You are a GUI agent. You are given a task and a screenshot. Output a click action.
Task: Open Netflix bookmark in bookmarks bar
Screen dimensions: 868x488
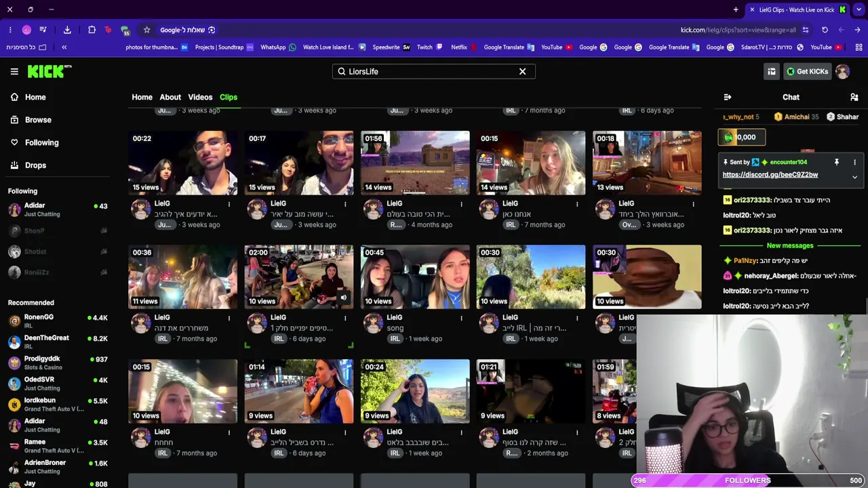[464, 47]
